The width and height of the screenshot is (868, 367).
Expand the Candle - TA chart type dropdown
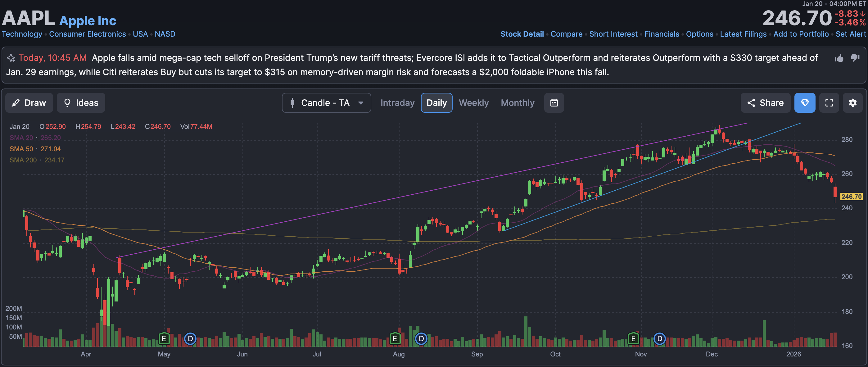tap(325, 103)
